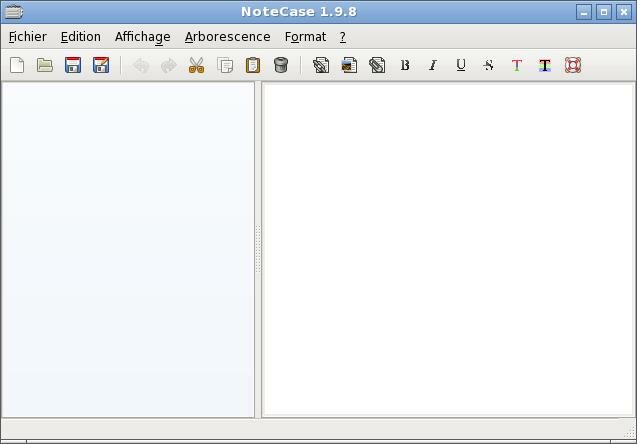Create a new document with the blank page icon
637x444 pixels.
17,65
